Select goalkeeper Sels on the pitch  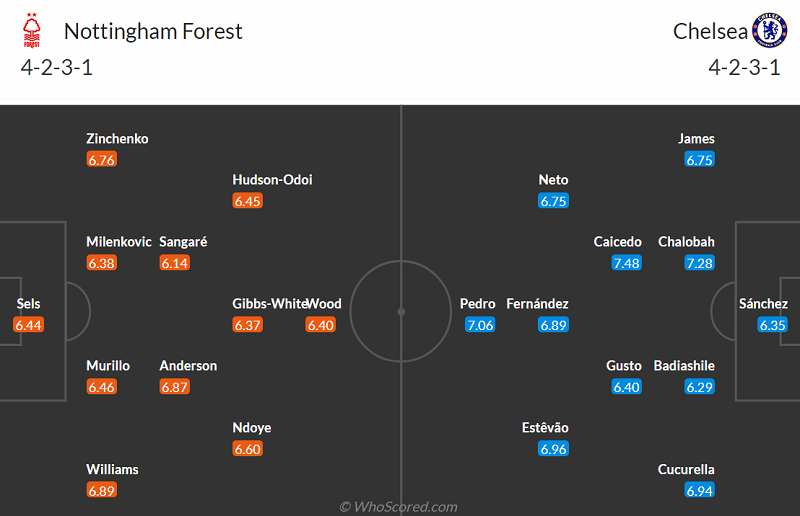(29, 304)
